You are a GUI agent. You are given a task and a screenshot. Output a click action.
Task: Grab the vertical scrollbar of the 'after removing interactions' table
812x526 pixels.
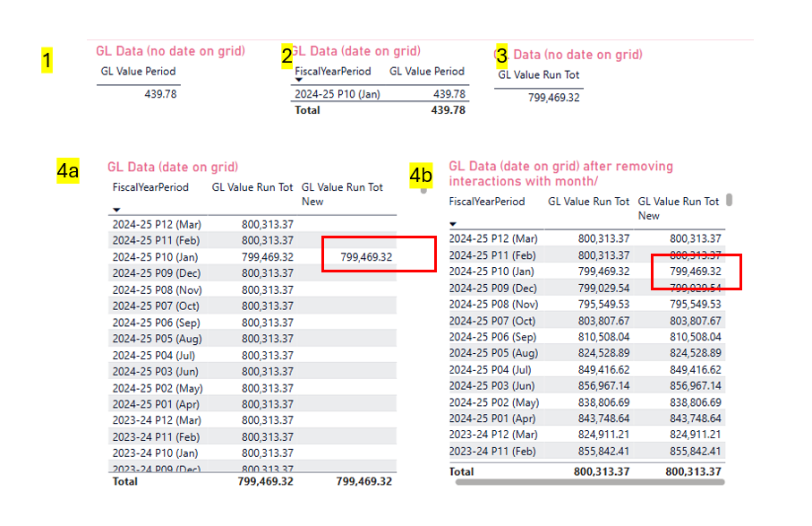[x=729, y=200]
